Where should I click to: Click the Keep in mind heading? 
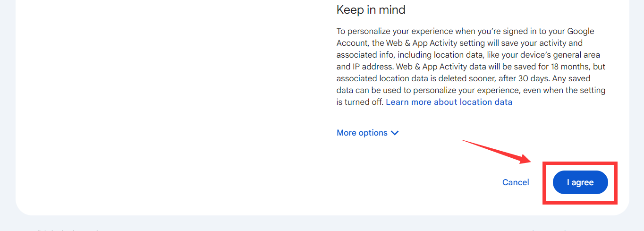point(371,10)
